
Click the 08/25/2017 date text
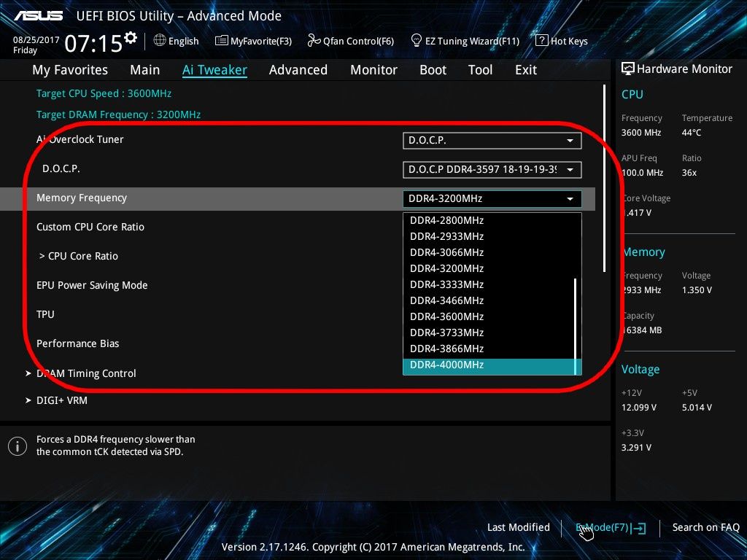coord(36,40)
